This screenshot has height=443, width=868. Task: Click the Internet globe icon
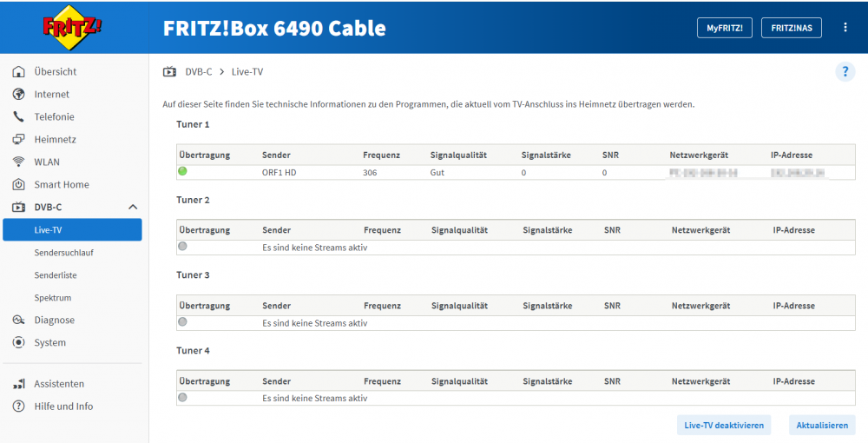coord(18,95)
